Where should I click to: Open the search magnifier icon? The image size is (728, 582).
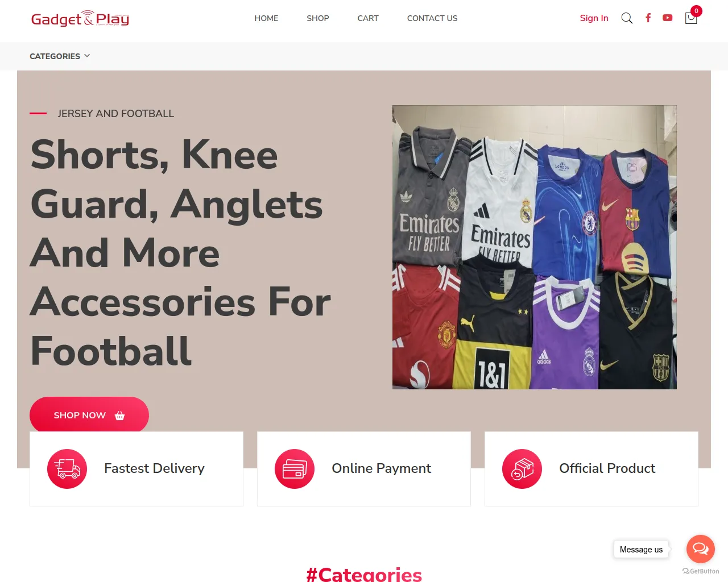click(627, 18)
